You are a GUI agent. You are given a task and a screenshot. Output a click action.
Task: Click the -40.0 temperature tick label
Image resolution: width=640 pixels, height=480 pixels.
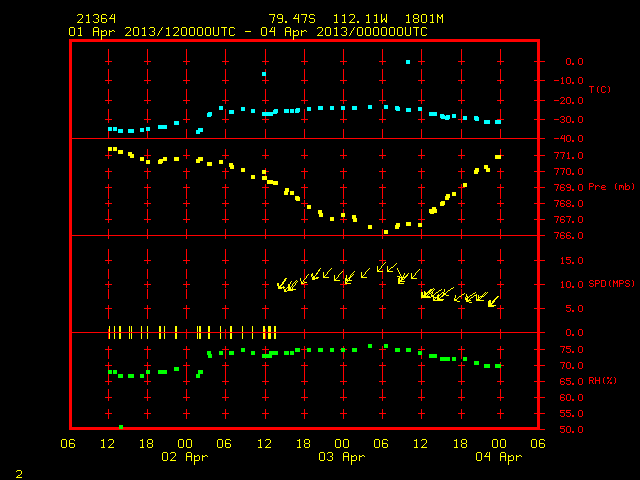click(x=569, y=139)
